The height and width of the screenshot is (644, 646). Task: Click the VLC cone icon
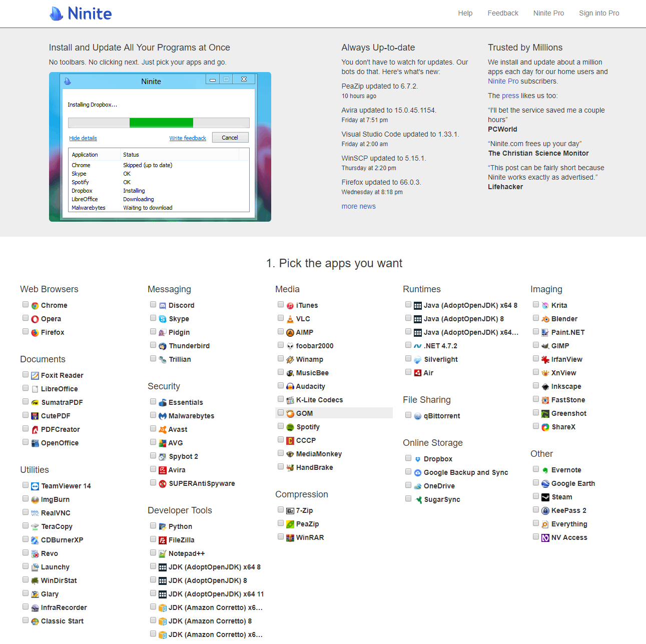[x=290, y=319]
